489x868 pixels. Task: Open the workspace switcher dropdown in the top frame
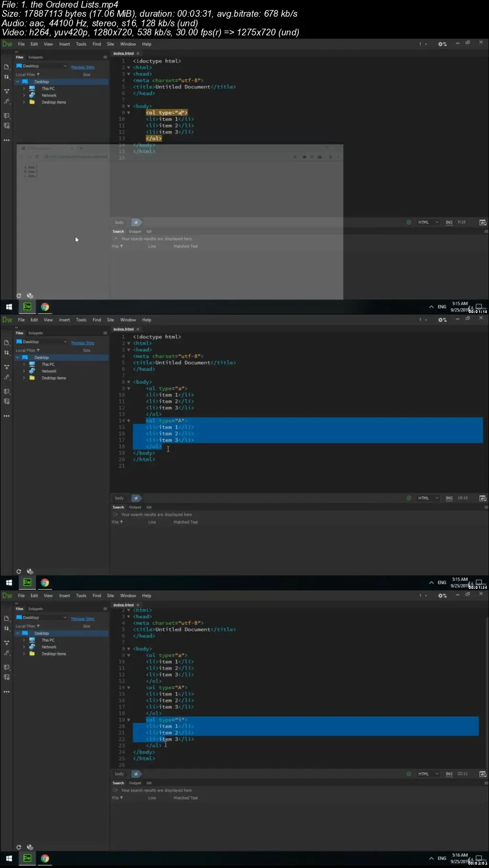[x=423, y=44]
